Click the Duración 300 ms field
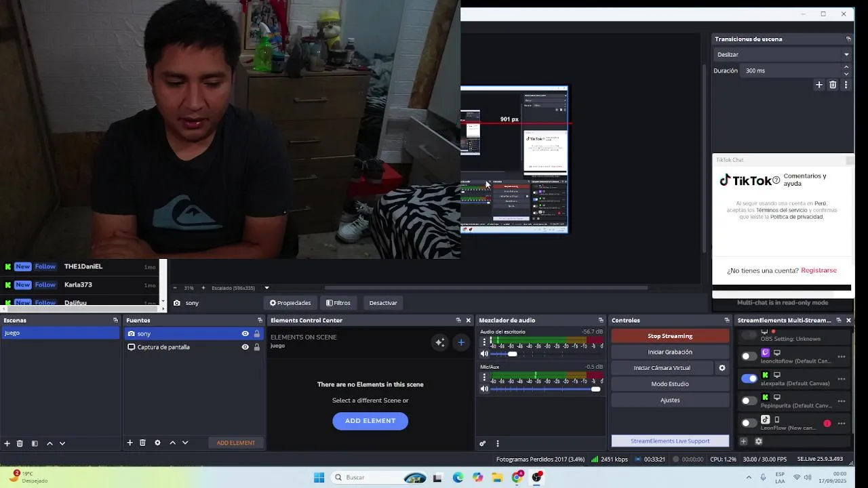Image resolution: width=868 pixels, height=488 pixels. coord(791,70)
